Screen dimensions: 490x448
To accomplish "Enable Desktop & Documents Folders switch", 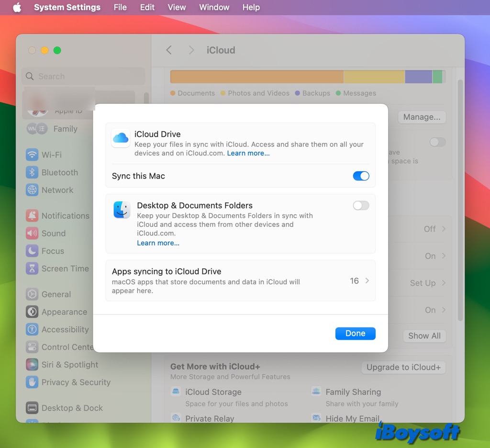I will click(361, 205).
